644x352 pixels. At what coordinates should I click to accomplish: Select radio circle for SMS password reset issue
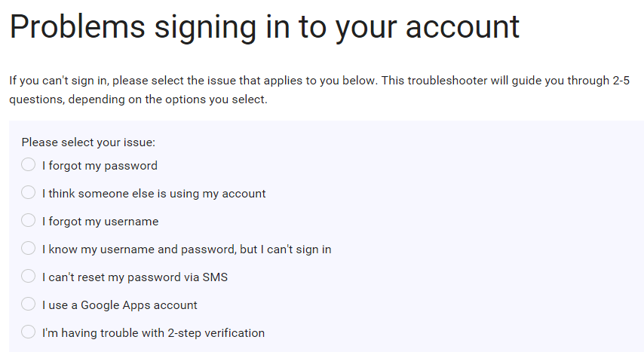tap(29, 277)
